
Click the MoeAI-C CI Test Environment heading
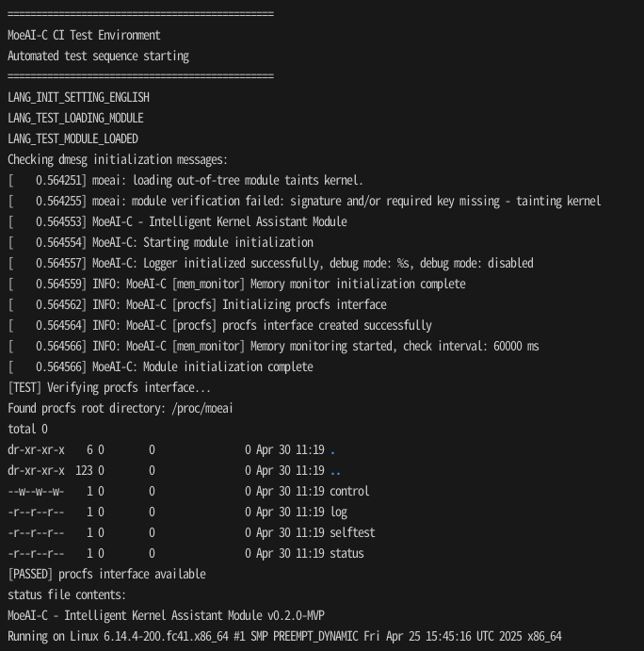[x=84, y=35]
